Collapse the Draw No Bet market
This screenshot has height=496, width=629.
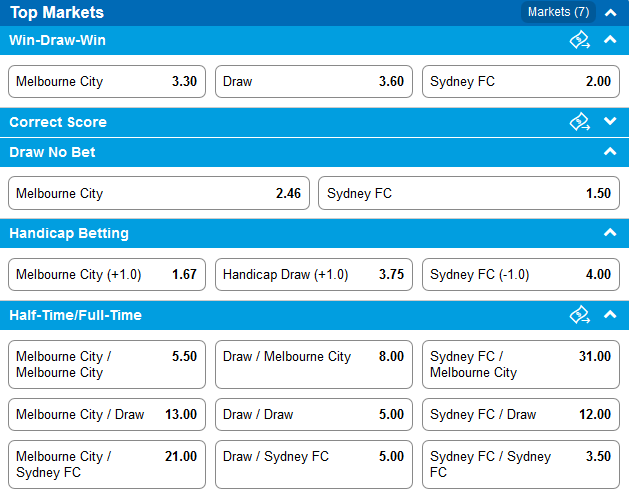coord(610,151)
